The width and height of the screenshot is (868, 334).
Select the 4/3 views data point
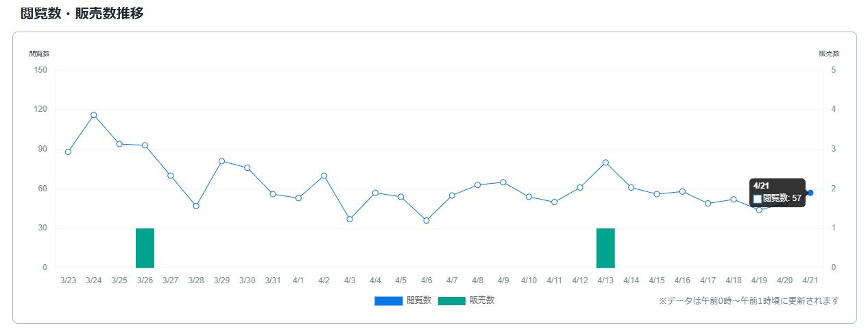coord(350,219)
